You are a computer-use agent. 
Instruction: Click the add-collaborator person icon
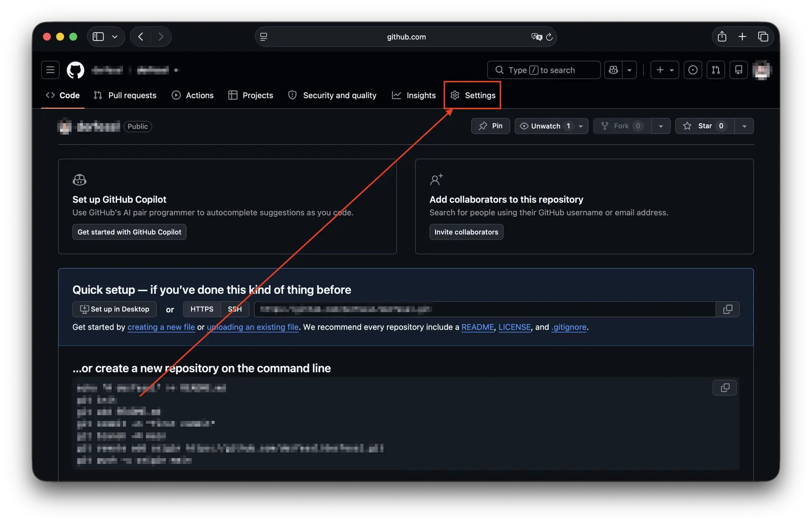436,180
